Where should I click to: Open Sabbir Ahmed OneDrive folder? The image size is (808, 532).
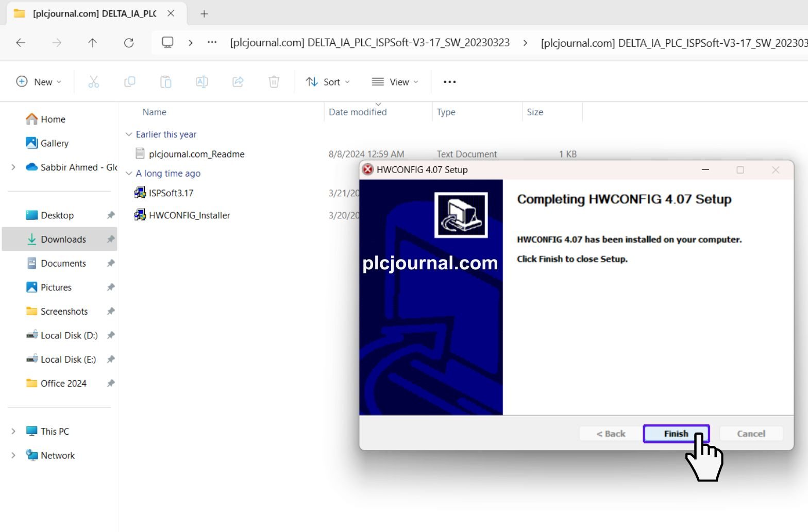click(78, 167)
